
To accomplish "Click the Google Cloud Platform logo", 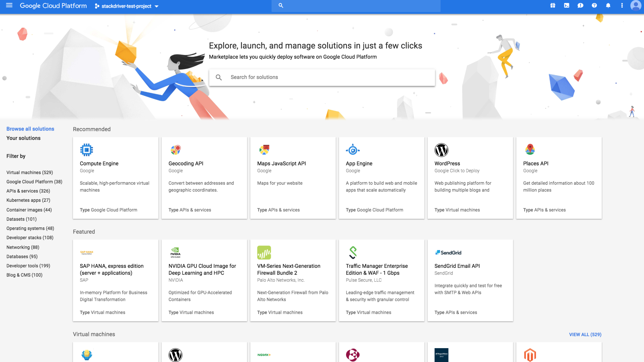I will coord(53,6).
